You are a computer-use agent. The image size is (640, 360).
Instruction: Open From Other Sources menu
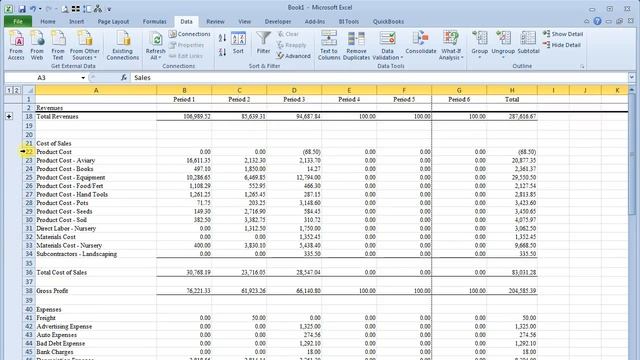click(x=84, y=45)
